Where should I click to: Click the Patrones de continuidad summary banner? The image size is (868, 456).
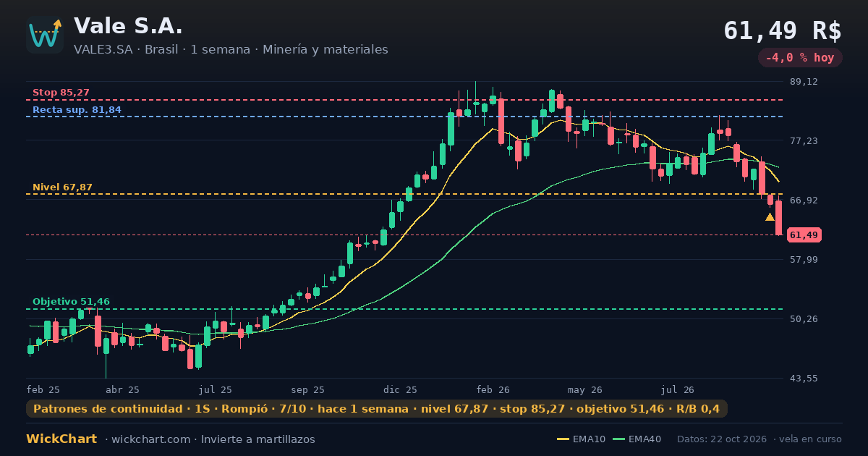click(x=377, y=409)
